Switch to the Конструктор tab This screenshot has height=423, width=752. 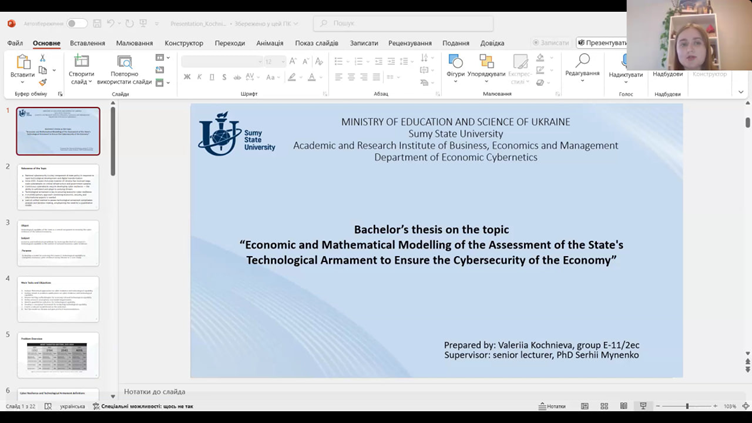tap(184, 43)
